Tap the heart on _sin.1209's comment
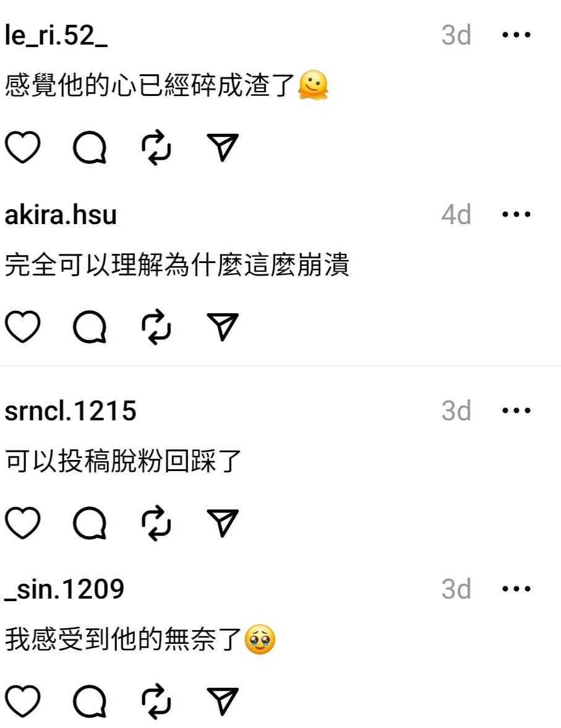Viewport: 561px width, 728px height. (23, 701)
